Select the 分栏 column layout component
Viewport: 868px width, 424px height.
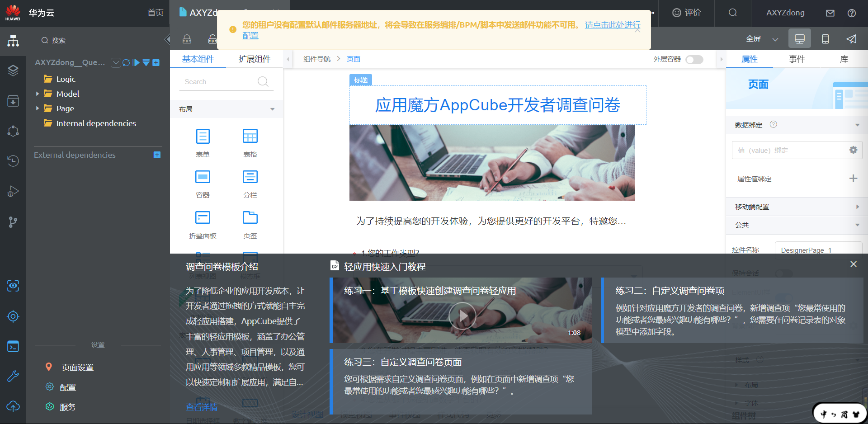tap(250, 183)
